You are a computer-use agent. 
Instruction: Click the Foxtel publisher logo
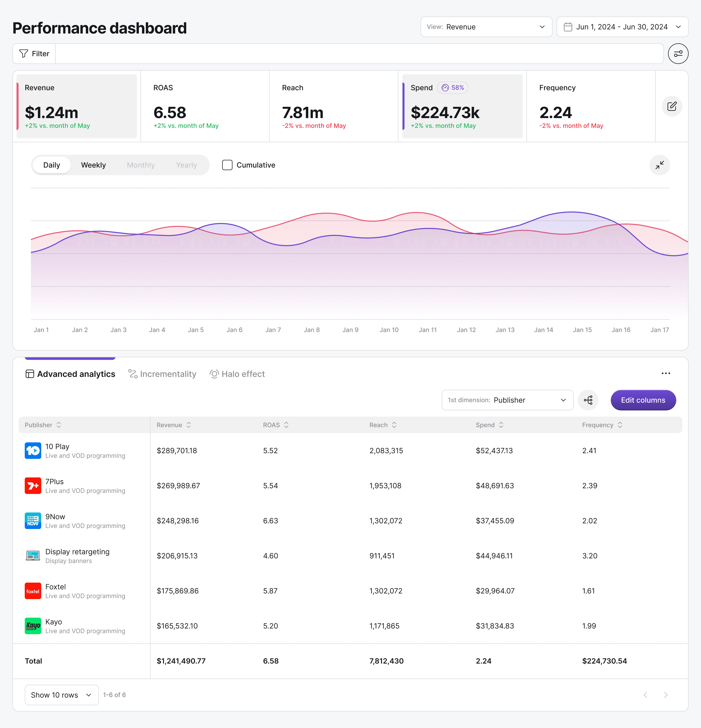pos(33,591)
